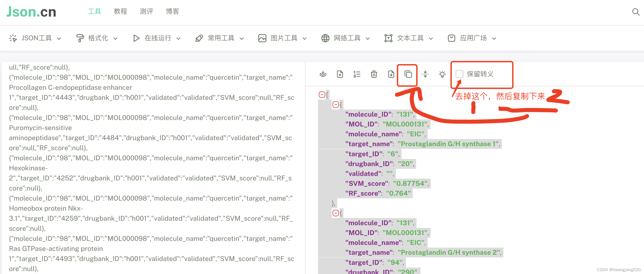
Task: Click the Json.cn logo
Action: [32, 12]
